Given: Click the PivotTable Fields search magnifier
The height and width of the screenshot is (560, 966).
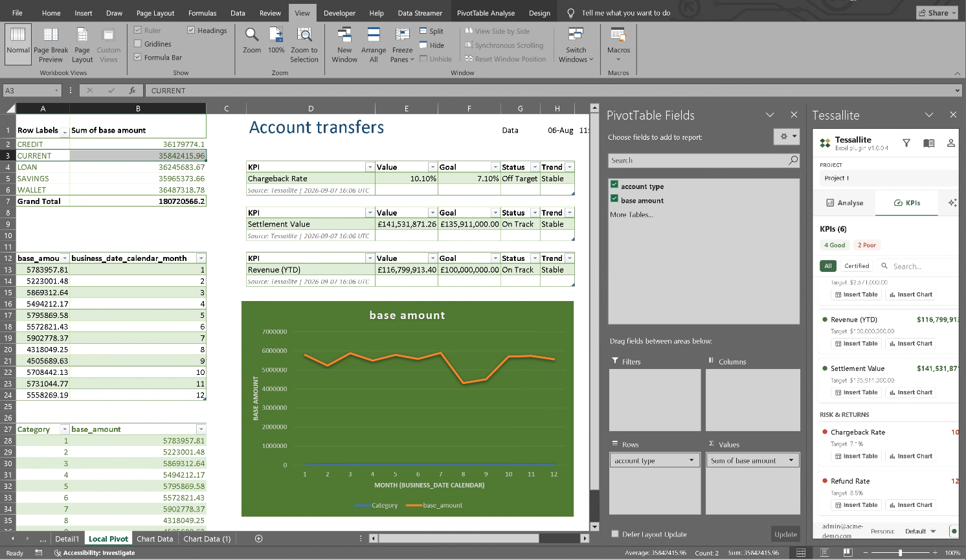Looking at the screenshot, I should pos(792,161).
